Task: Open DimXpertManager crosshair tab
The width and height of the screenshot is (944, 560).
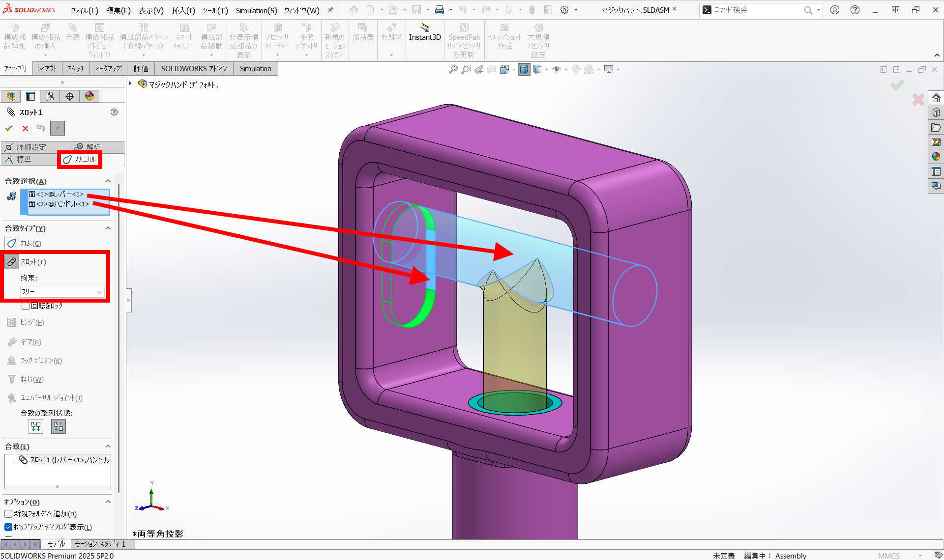Action: (70, 96)
